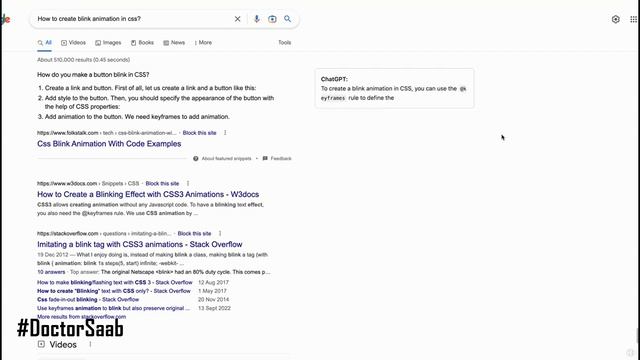Screen dimensions: 640x360
Task: Open the Tools options
Action: (x=284, y=42)
